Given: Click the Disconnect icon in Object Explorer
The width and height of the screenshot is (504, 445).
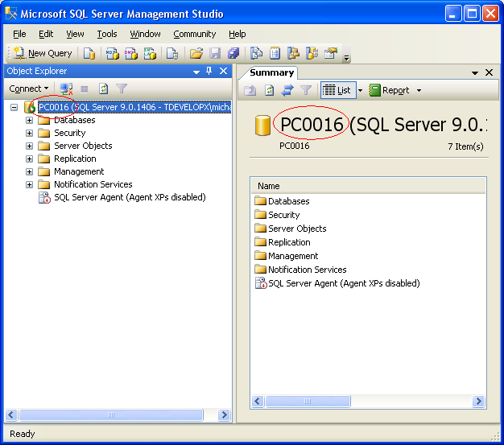Looking at the screenshot, I should click(x=66, y=89).
